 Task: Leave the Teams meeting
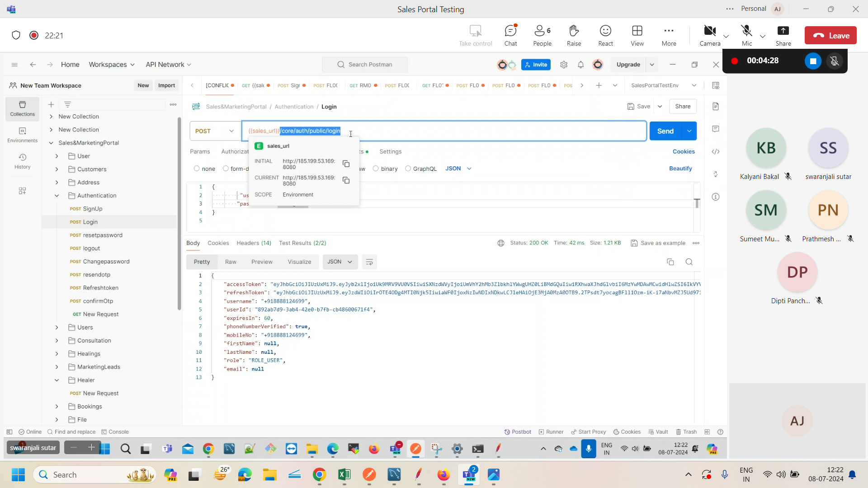[x=830, y=36]
